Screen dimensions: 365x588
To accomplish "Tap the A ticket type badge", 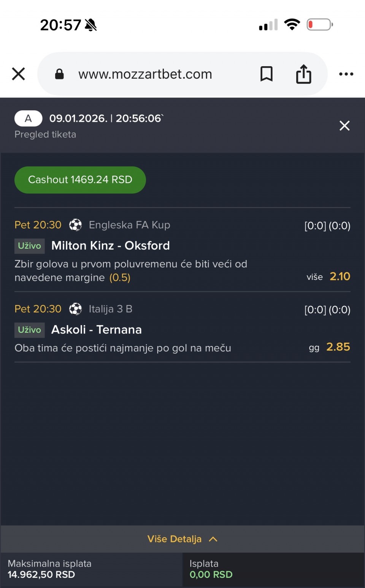I will pos(28,118).
